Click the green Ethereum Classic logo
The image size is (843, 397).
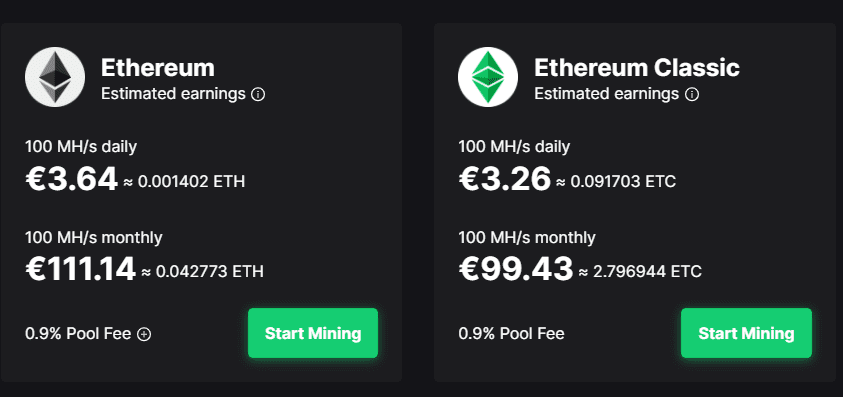coord(488,77)
